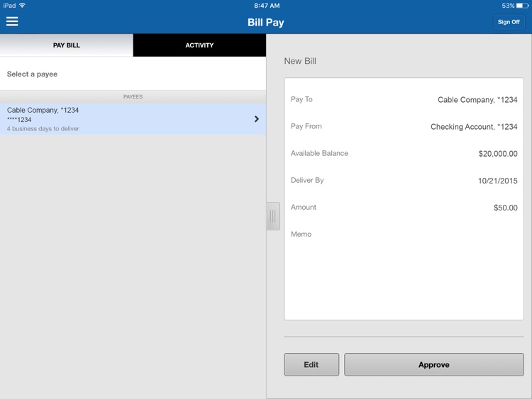This screenshot has width=532, height=399.
Task: Select the Cable Company, *1234 payee row
Action: point(133,119)
